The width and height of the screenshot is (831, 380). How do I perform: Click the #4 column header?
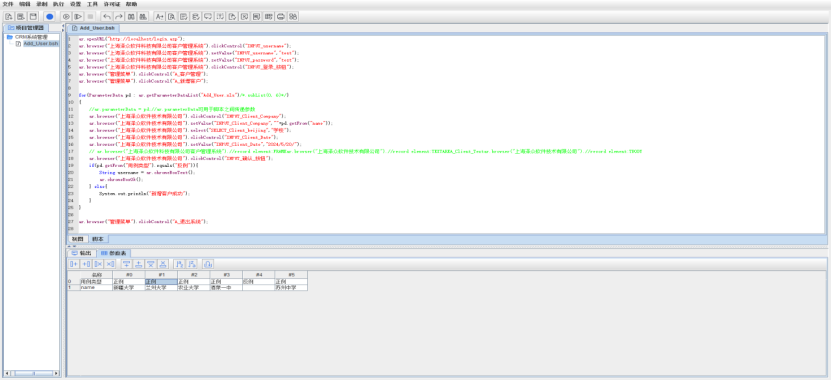(258, 275)
